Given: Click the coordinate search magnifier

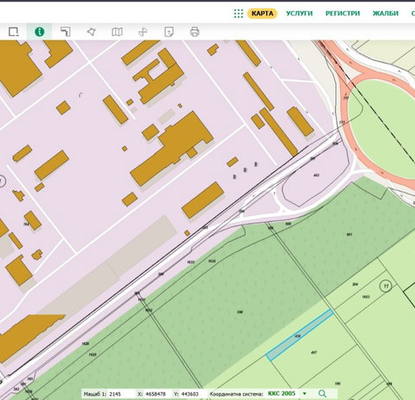Looking at the screenshot, I should pyautogui.click(x=322, y=394).
